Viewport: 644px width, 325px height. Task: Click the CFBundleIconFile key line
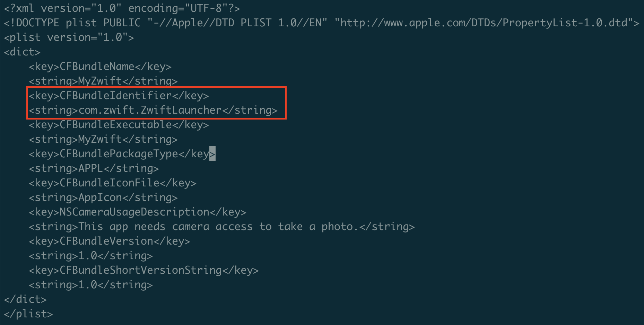tap(112, 183)
